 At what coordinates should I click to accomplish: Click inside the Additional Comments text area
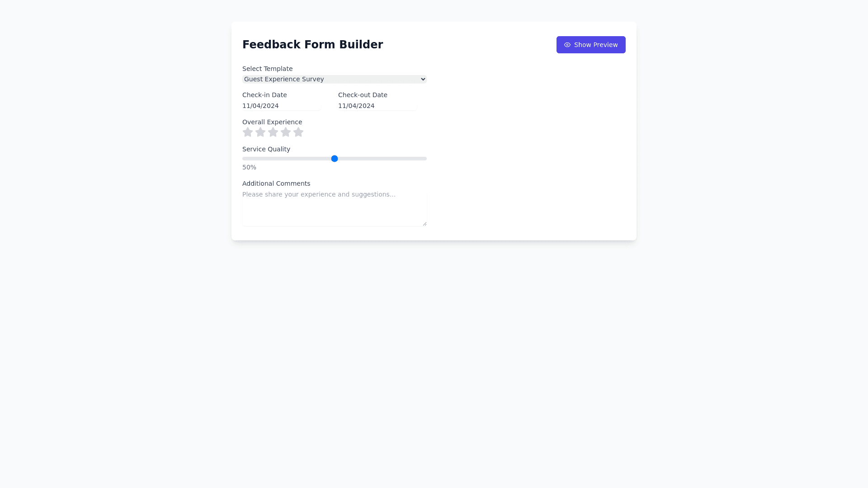coord(334,208)
